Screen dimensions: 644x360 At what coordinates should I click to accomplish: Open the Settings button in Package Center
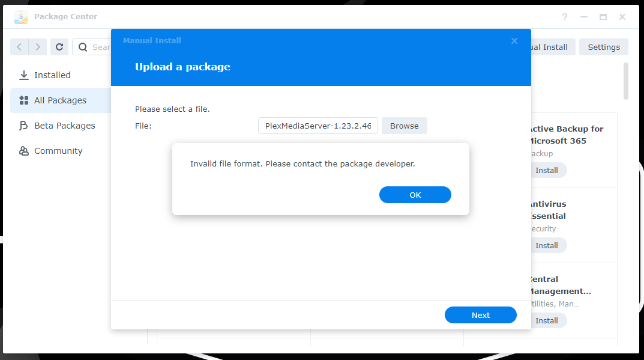pyautogui.click(x=603, y=47)
